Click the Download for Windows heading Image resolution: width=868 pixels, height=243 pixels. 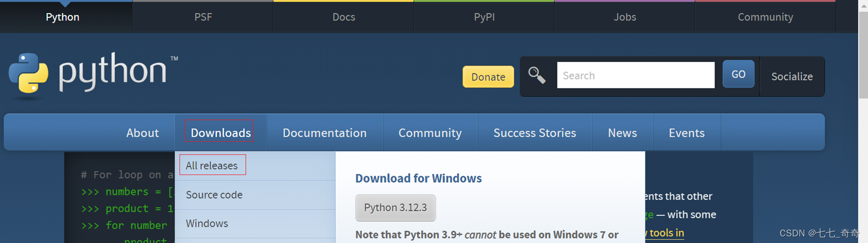[x=418, y=178]
